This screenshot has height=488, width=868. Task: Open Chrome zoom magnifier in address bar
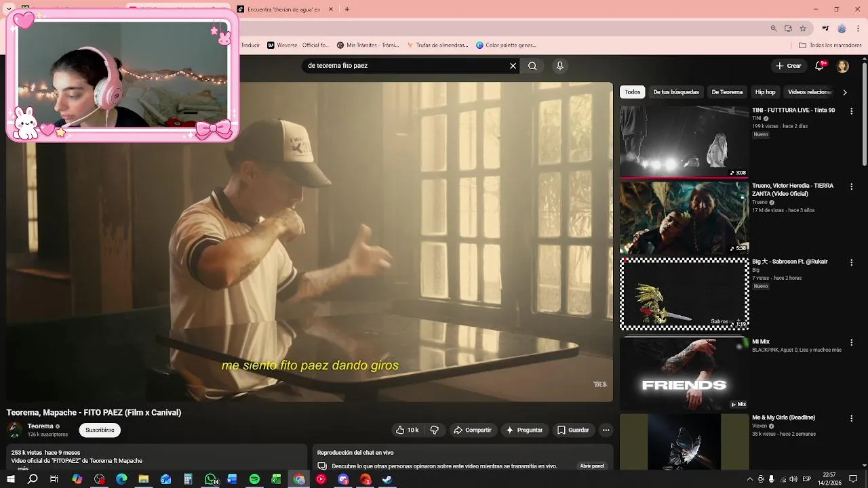click(x=774, y=28)
